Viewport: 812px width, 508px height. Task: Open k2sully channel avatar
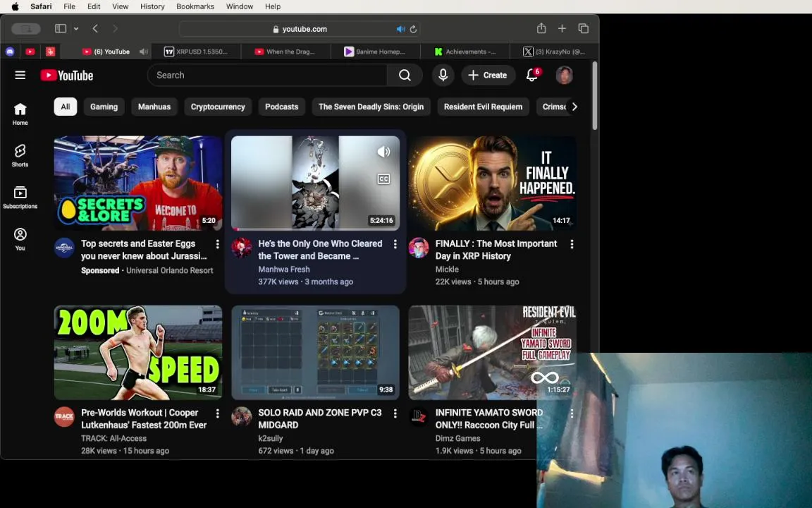(241, 417)
